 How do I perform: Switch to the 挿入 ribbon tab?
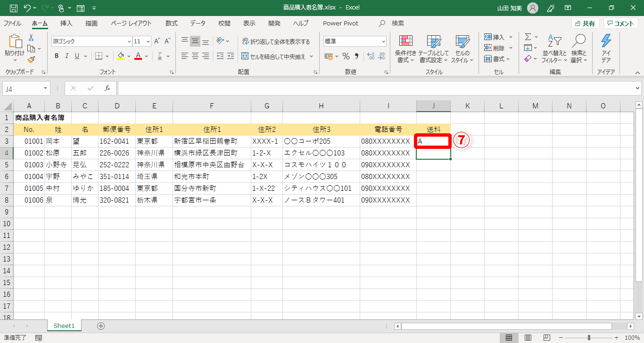coord(66,23)
